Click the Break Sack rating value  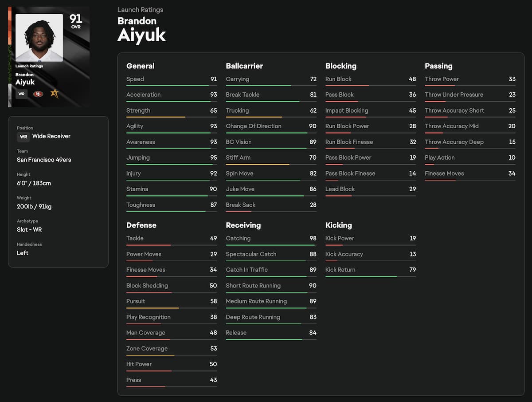click(313, 205)
